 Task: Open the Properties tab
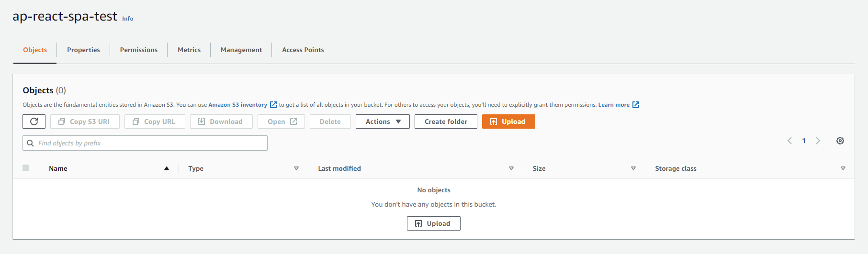[83, 50]
